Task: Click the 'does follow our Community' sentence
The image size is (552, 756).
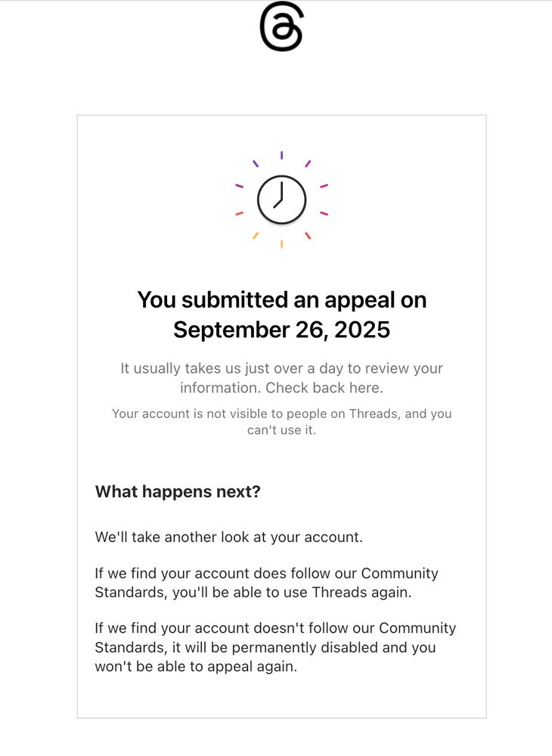Action: (x=267, y=573)
